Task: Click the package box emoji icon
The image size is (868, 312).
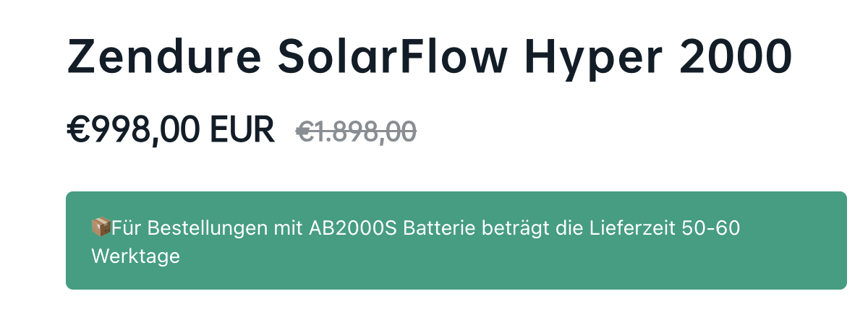Action: (101, 227)
